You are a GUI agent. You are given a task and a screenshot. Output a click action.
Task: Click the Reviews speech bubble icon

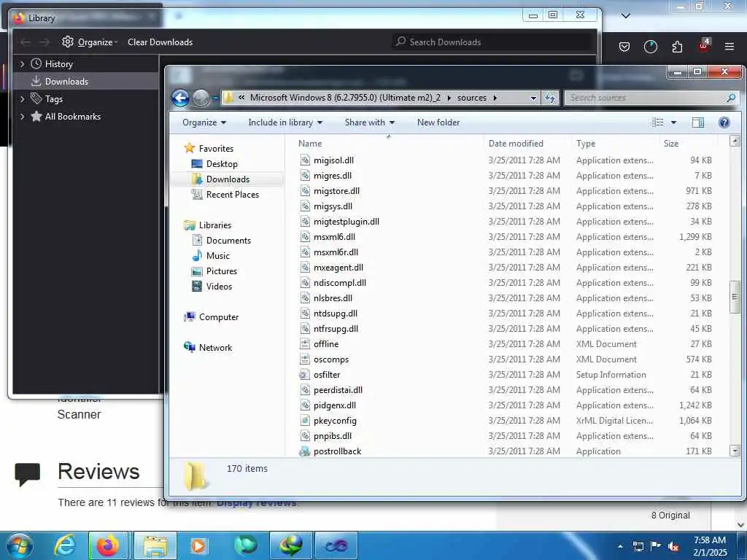tap(27, 473)
